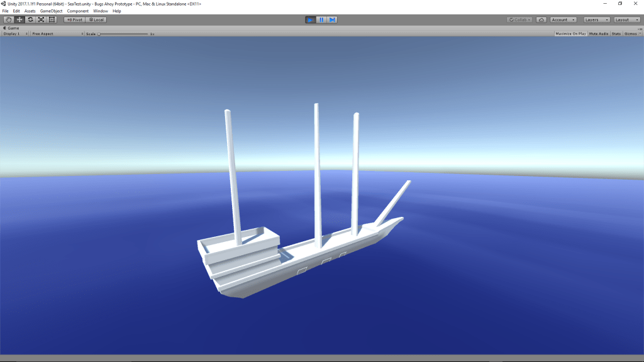Click the Pivot toggle button
The height and width of the screenshot is (362, 644).
[x=74, y=19]
